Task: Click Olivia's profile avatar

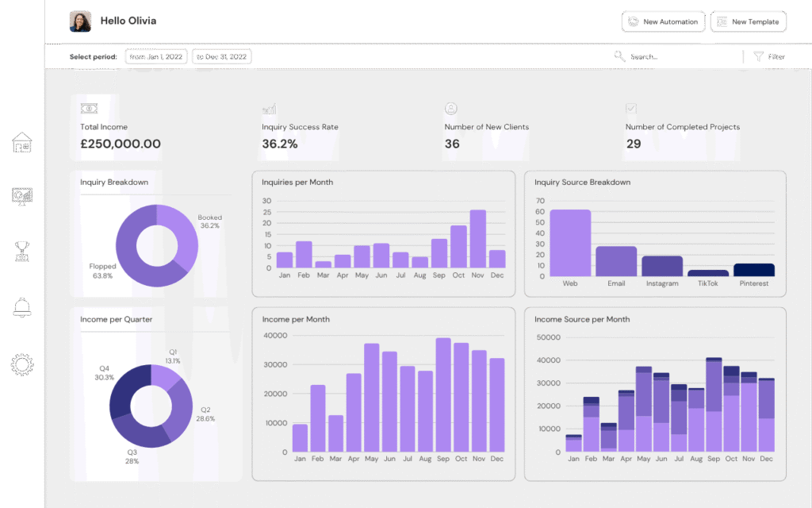Action: (x=80, y=21)
